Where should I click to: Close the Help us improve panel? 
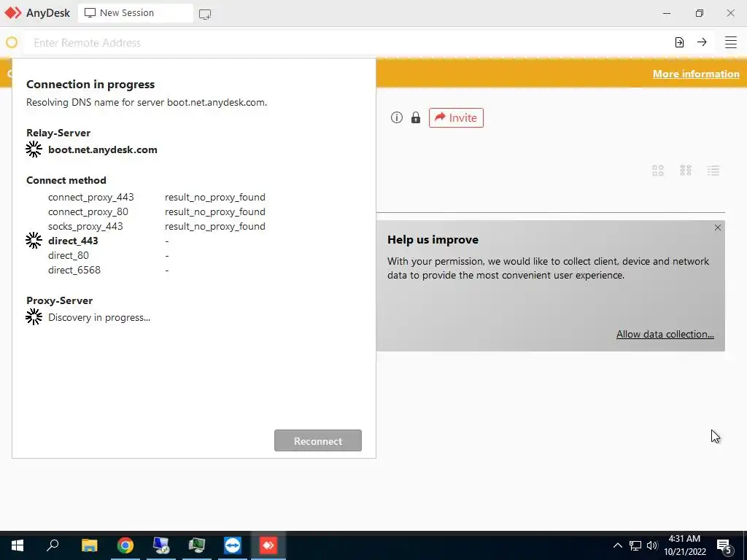coord(718,227)
